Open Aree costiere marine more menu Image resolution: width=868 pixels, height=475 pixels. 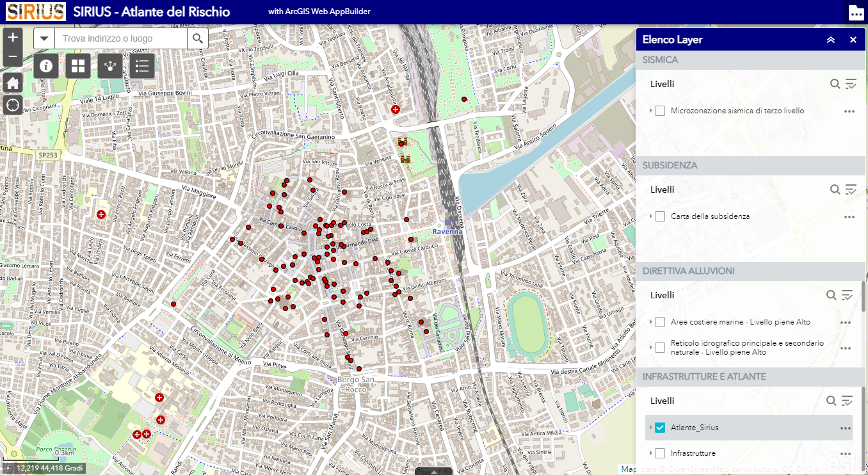(x=846, y=323)
